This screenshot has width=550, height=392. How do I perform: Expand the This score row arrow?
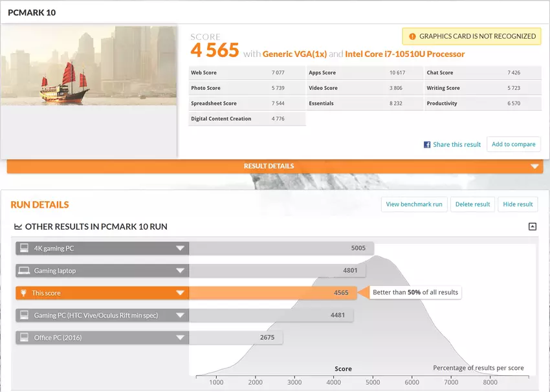pos(180,293)
